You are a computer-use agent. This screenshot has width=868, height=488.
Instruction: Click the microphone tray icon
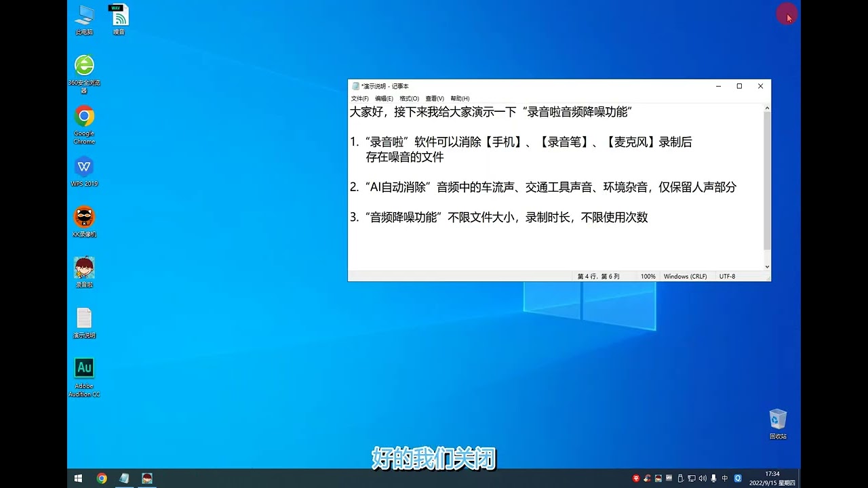713,479
